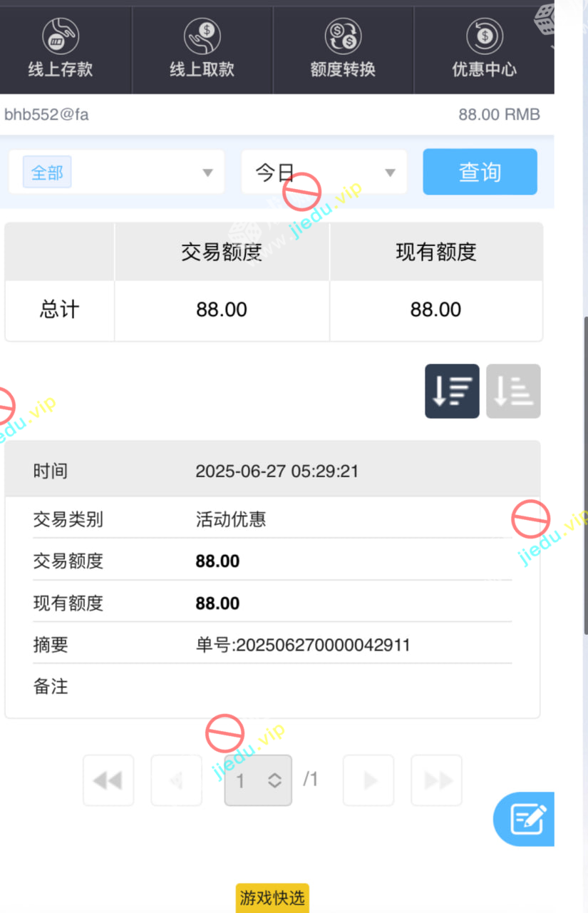This screenshot has height=913, width=588.
Task: Select the dark descending sort icon
Action: coord(452,391)
